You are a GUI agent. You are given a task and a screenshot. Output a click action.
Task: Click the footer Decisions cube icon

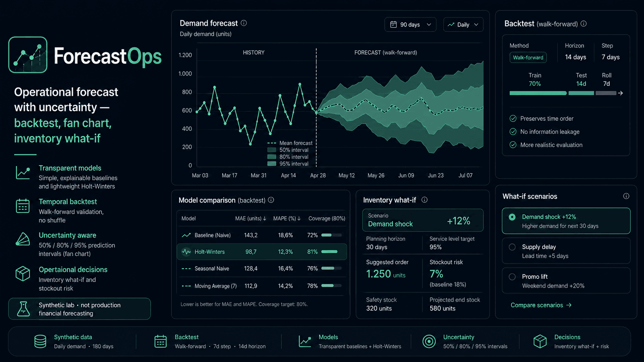point(540,341)
